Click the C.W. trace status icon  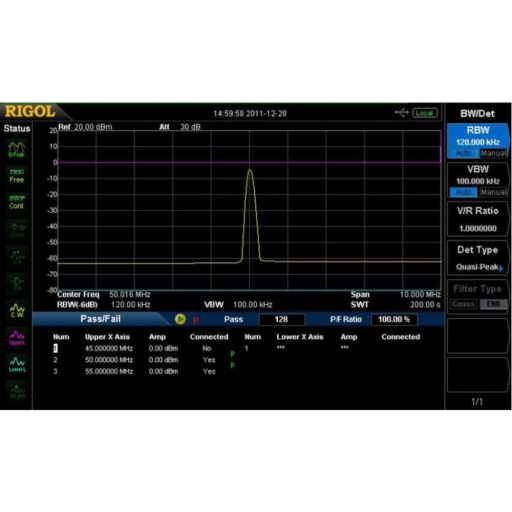[17, 310]
